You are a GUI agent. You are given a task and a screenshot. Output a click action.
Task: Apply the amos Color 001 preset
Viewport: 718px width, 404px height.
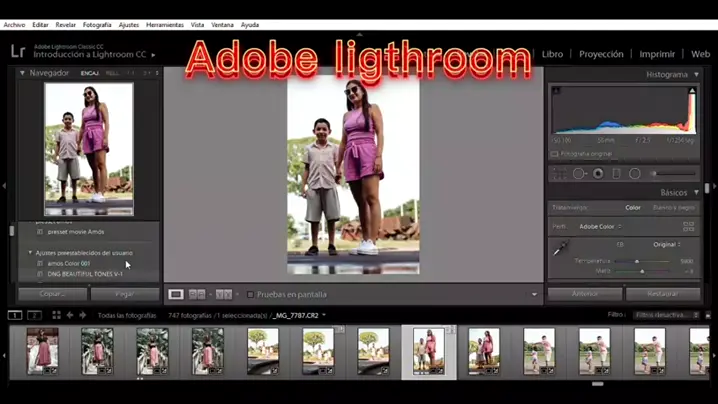(69, 263)
